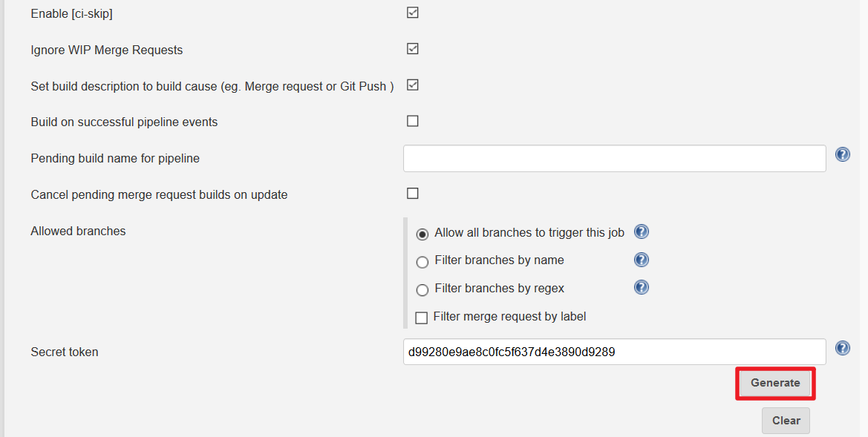Check Cancel pending merge request builds on update
868x437 pixels.
pyautogui.click(x=413, y=194)
